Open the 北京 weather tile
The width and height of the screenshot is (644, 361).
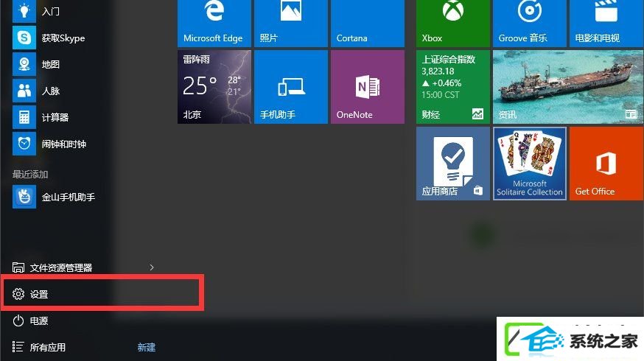(x=214, y=87)
